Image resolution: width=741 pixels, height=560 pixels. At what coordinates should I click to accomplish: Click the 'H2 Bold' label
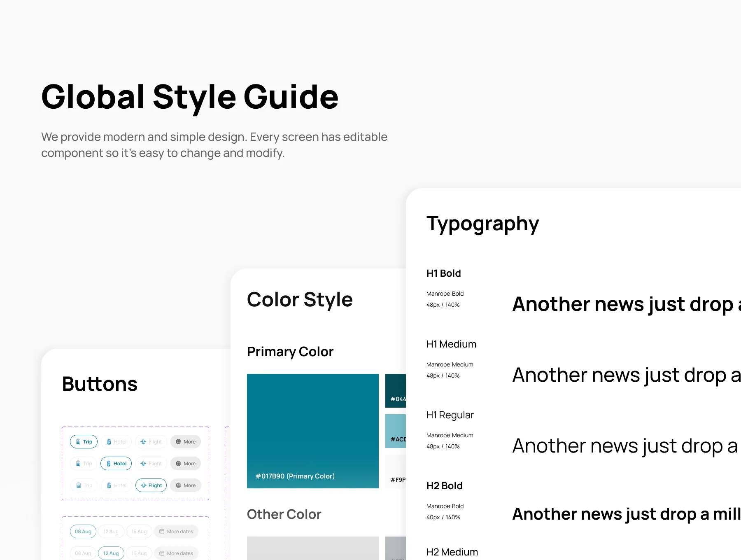[x=444, y=486]
